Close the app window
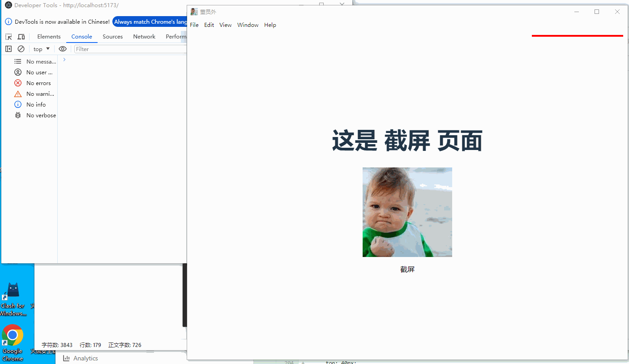 (617, 12)
